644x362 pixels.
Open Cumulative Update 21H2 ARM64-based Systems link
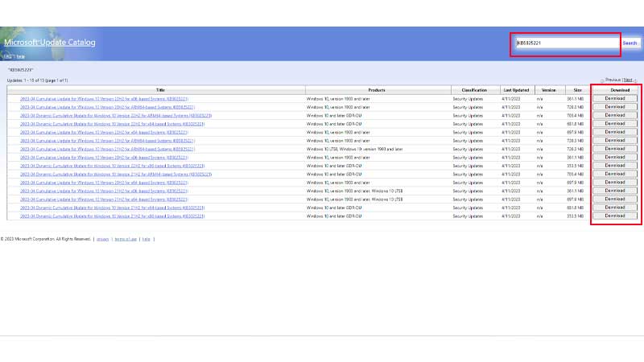[107, 149]
